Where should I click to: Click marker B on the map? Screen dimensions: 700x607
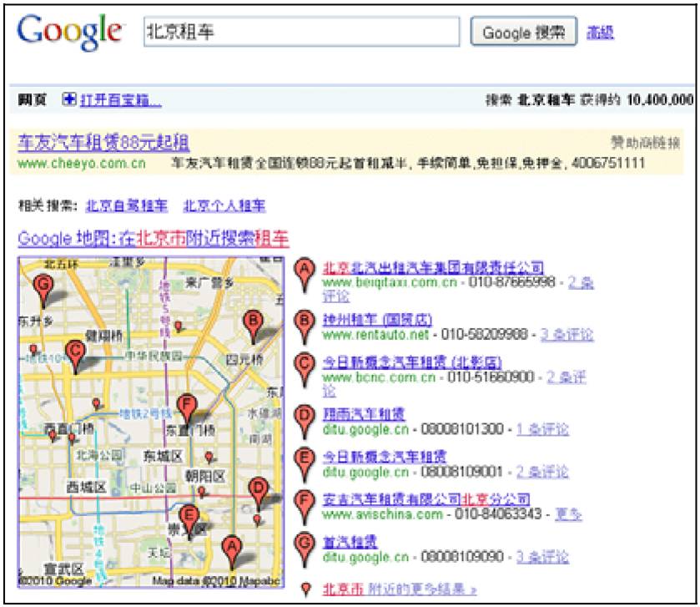pos(253,327)
